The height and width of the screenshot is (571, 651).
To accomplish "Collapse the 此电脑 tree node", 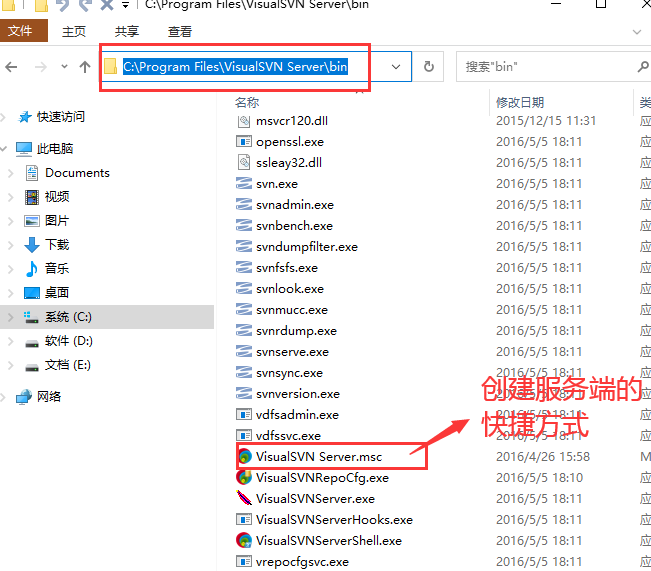I will coord(4,148).
